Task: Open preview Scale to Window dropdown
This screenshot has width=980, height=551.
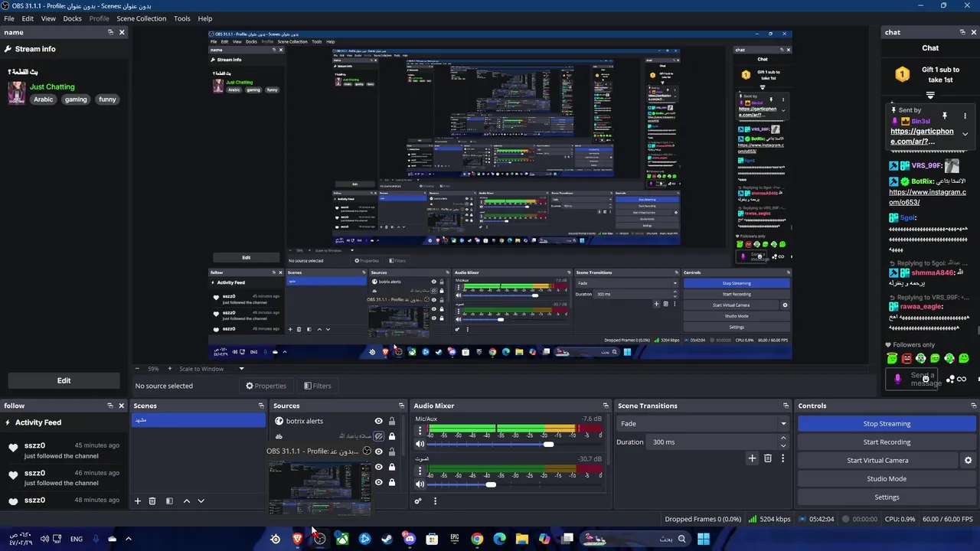Action: [241, 369]
